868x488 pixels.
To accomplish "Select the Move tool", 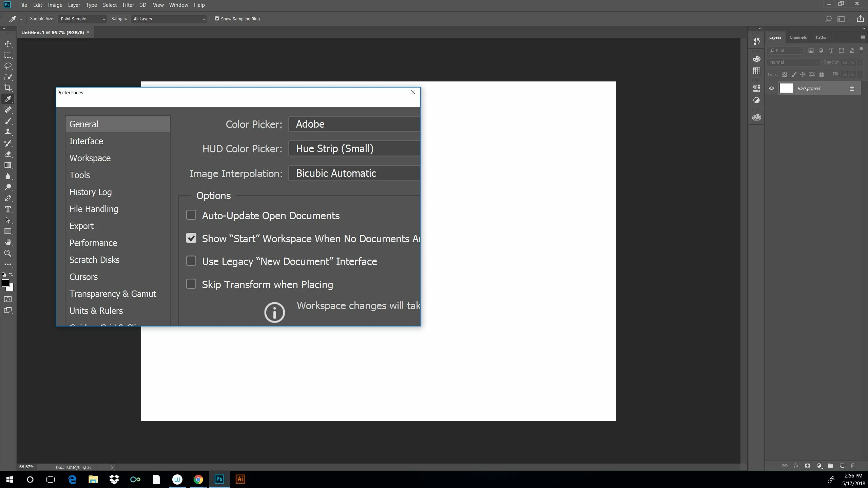I will point(8,44).
